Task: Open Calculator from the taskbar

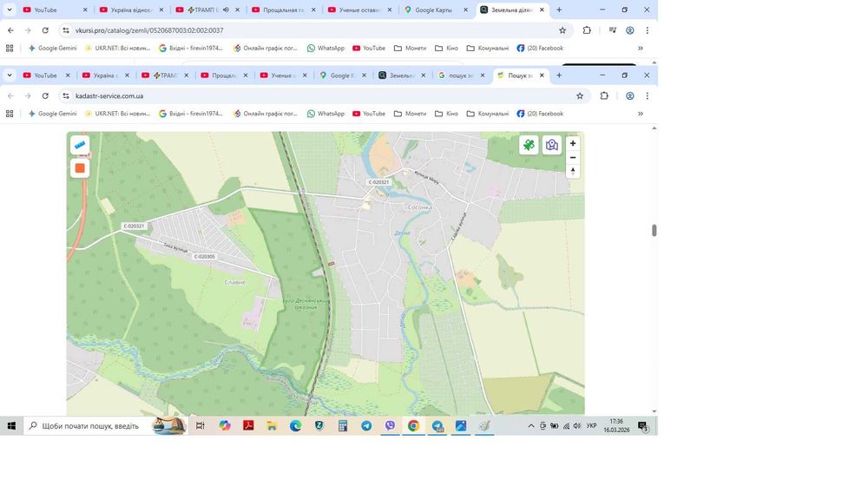Action: 343,425
